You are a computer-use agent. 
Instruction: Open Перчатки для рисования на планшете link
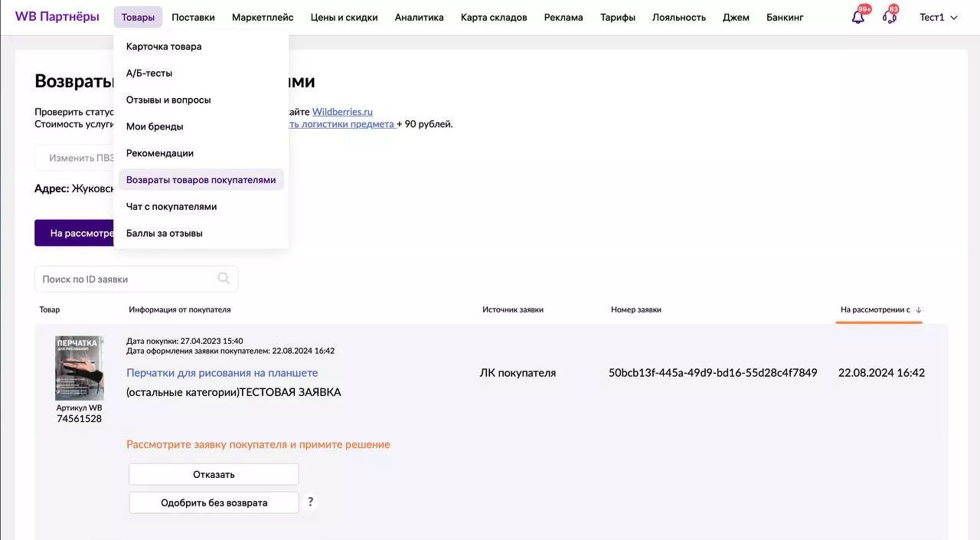tap(222, 373)
